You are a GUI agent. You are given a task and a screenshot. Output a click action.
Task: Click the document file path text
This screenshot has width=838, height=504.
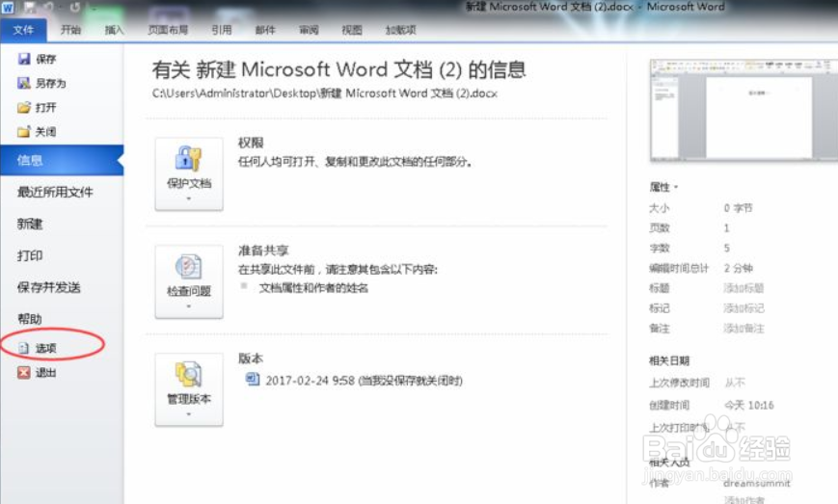[x=325, y=93]
